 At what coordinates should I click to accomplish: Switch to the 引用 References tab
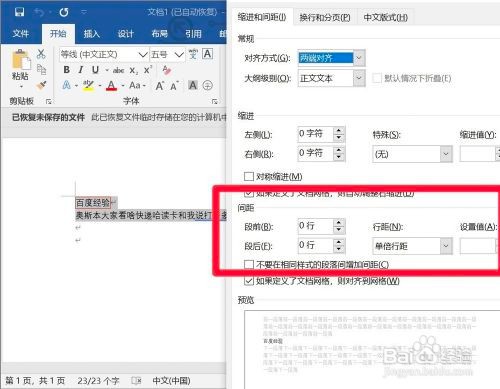click(x=193, y=34)
